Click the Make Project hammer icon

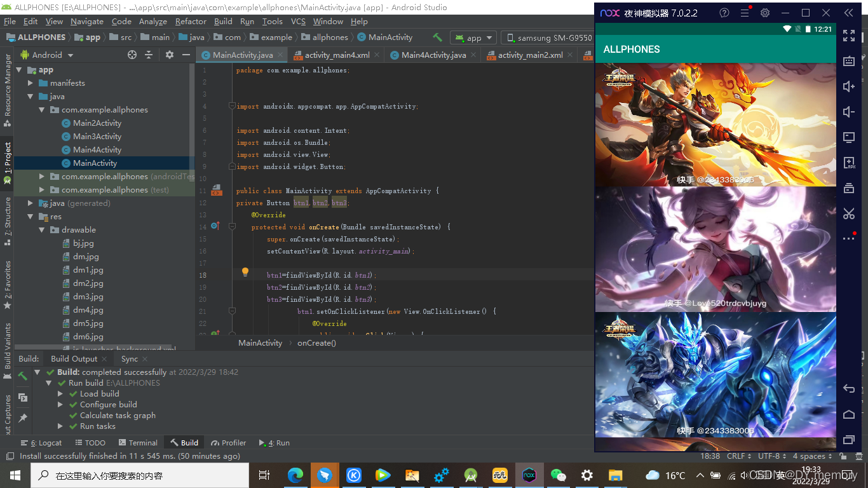[x=437, y=37]
